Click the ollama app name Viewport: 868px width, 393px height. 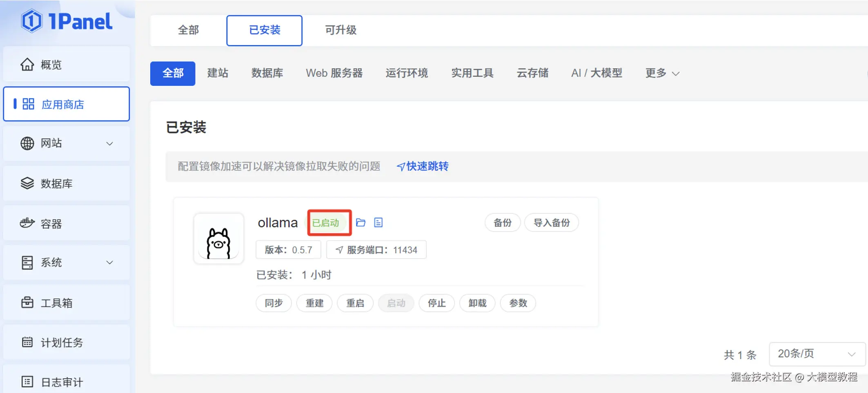tap(278, 223)
